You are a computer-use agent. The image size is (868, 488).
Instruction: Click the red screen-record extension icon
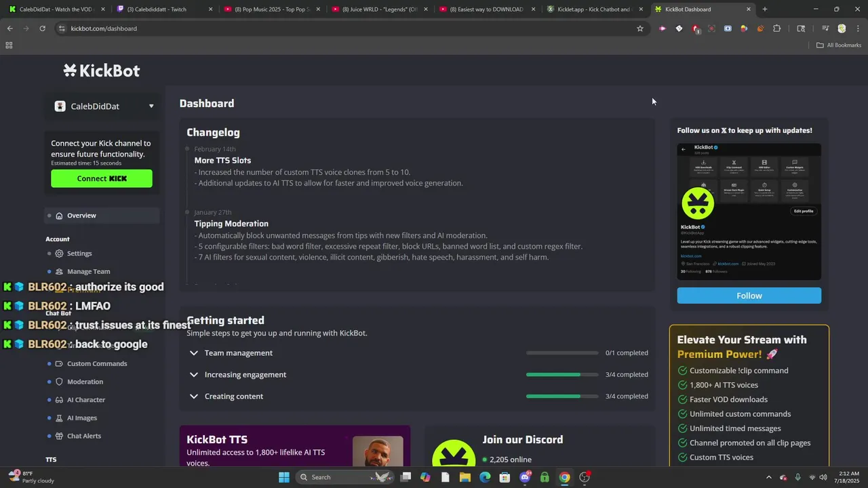pyautogui.click(x=711, y=28)
